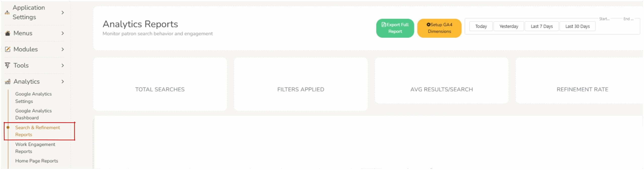Go to Work Engagement Reports
The height and width of the screenshot is (170, 644).
point(35,148)
